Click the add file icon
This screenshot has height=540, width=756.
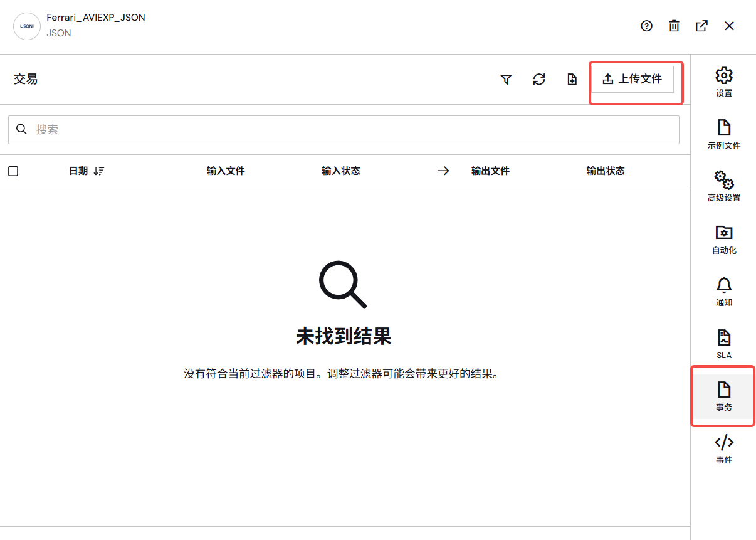pos(572,79)
